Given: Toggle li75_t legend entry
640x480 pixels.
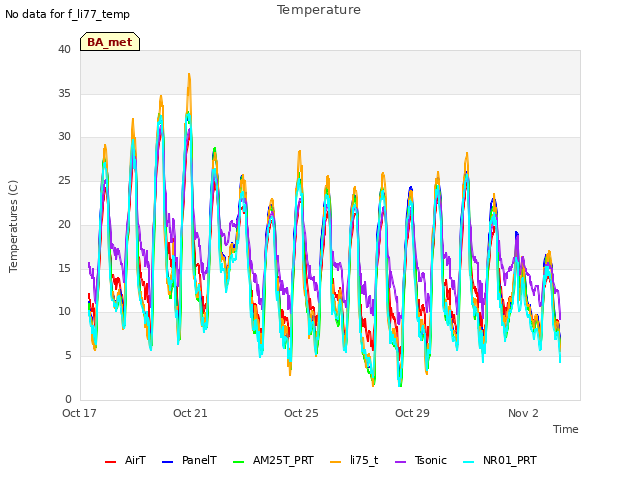Looking at the screenshot, I should (x=354, y=461).
